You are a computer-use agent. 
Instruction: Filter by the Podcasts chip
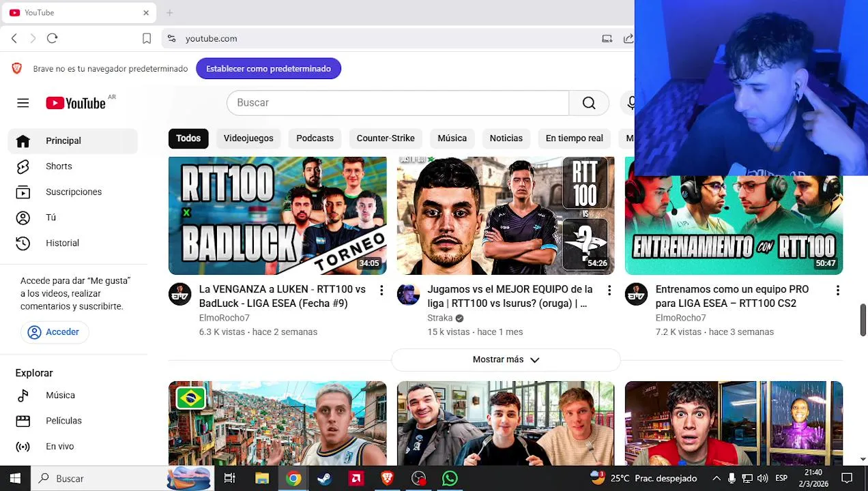[315, 138]
